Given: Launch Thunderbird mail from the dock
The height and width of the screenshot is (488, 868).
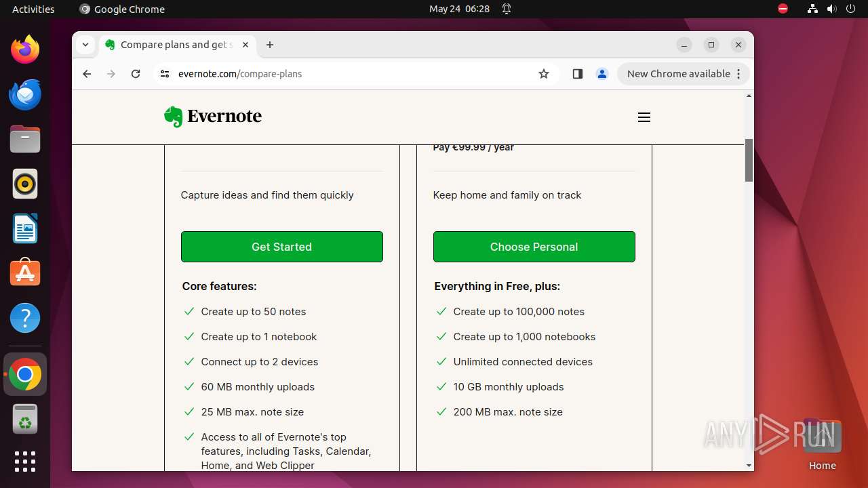Looking at the screenshot, I should click(25, 94).
